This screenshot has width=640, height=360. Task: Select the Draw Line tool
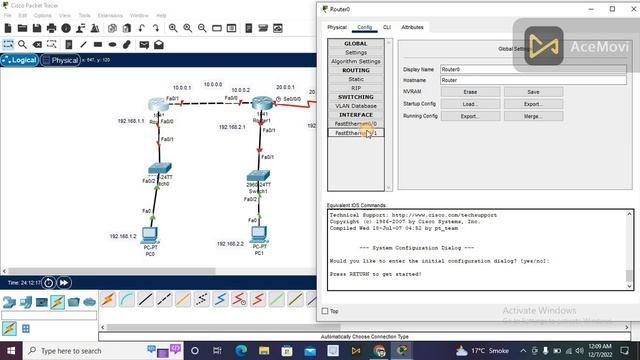[x=83, y=44]
